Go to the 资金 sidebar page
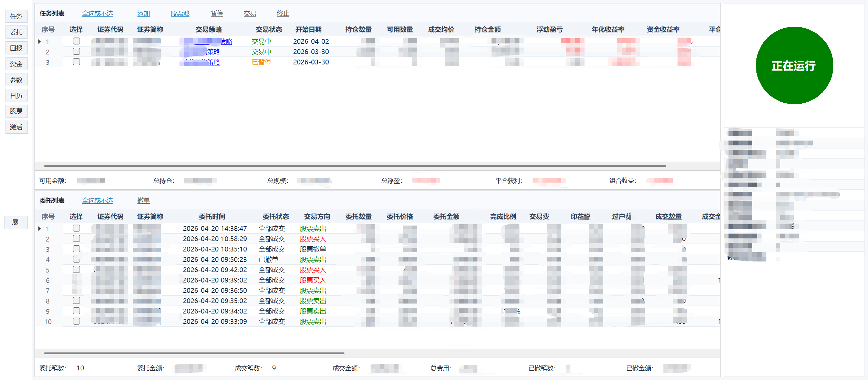This screenshot has height=380, width=868. pyautogui.click(x=16, y=64)
